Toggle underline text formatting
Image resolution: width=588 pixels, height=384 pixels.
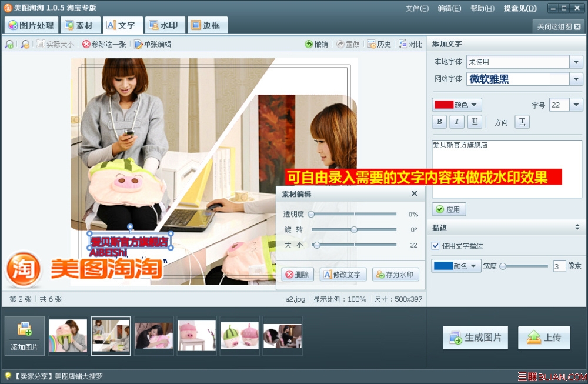pos(475,122)
